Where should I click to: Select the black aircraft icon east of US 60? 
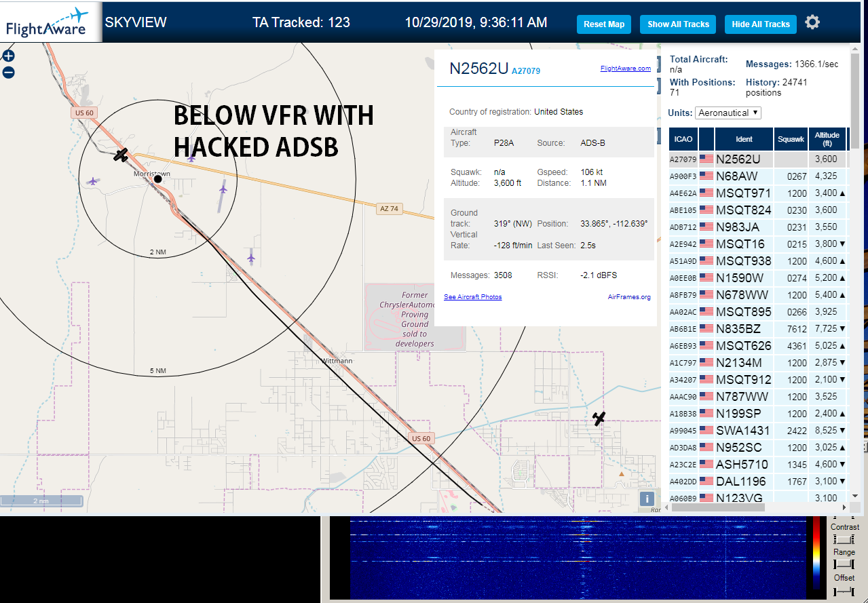599,419
